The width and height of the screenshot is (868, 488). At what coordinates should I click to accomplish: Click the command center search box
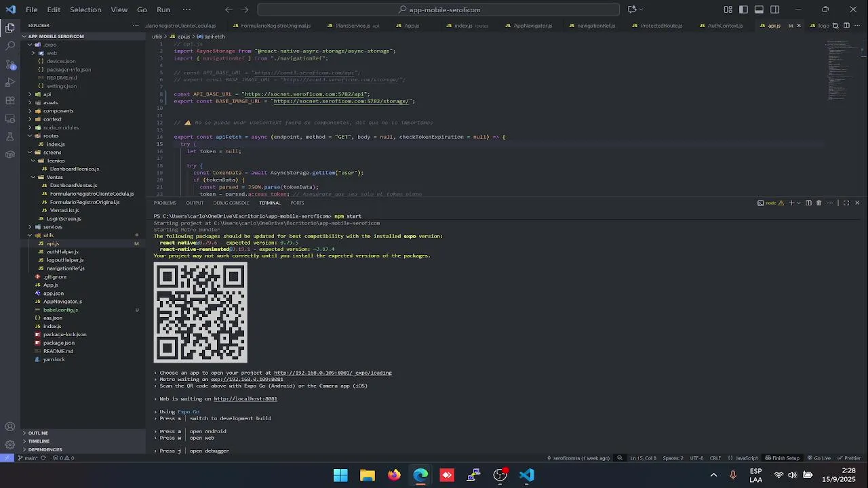point(439,9)
